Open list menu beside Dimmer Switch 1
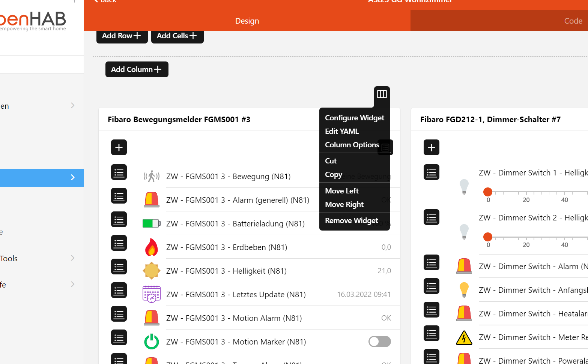 [x=432, y=172]
